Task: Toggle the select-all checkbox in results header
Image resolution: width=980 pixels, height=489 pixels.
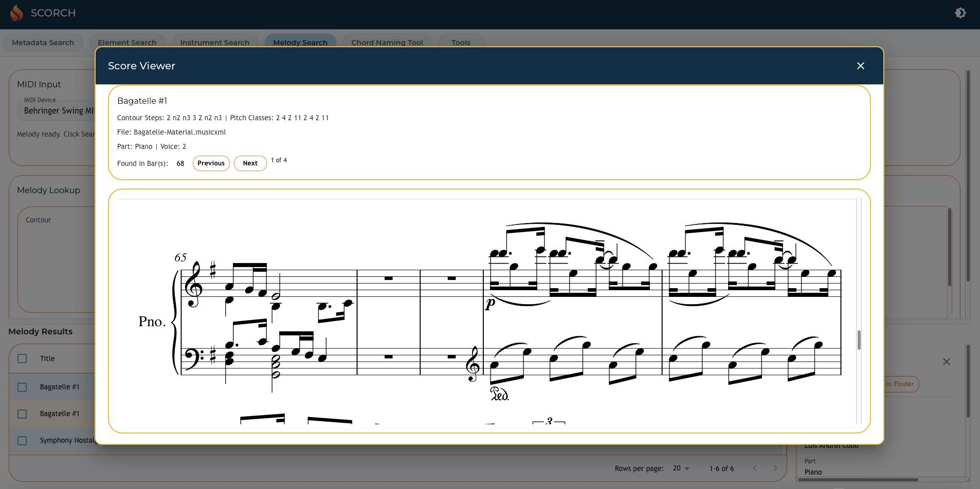Action: [22, 358]
